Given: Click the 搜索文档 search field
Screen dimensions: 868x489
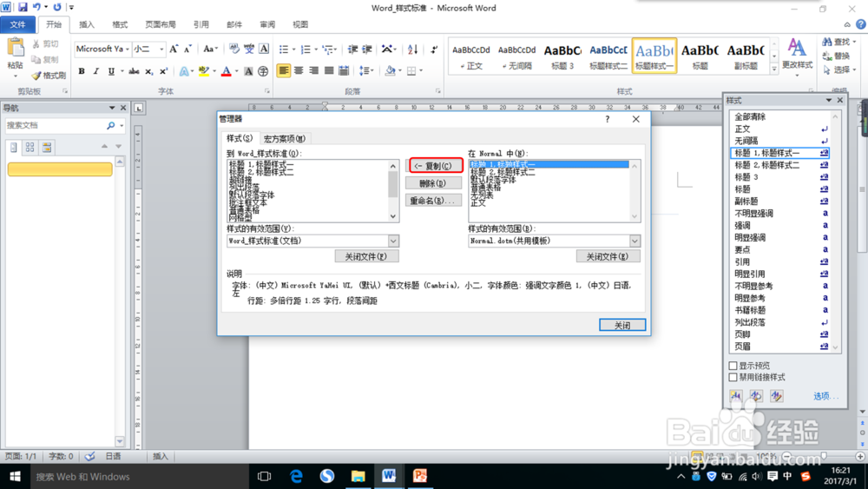Looking at the screenshot, I should (x=54, y=126).
